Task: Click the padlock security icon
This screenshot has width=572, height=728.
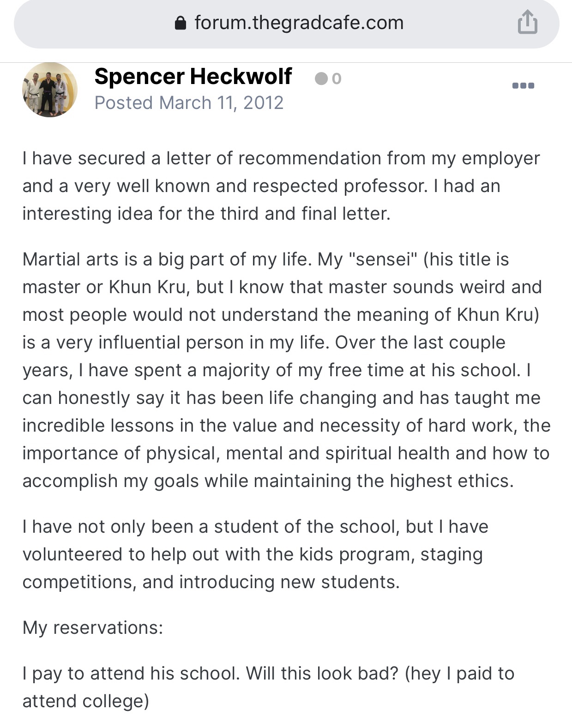Action: pyautogui.click(x=181, y=23)
